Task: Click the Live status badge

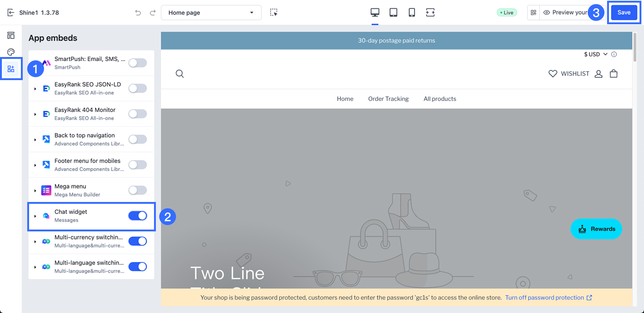Action: [x=507, y=13]
